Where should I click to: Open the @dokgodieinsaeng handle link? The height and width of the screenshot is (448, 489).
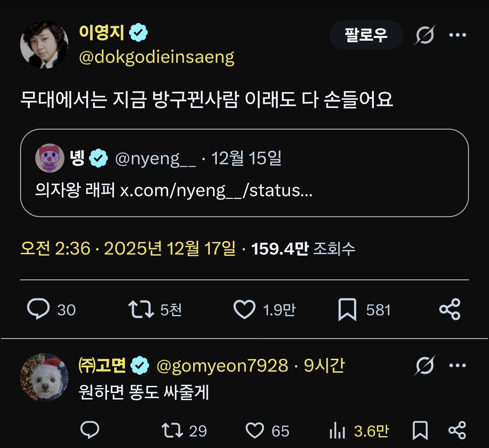[157, 57]
